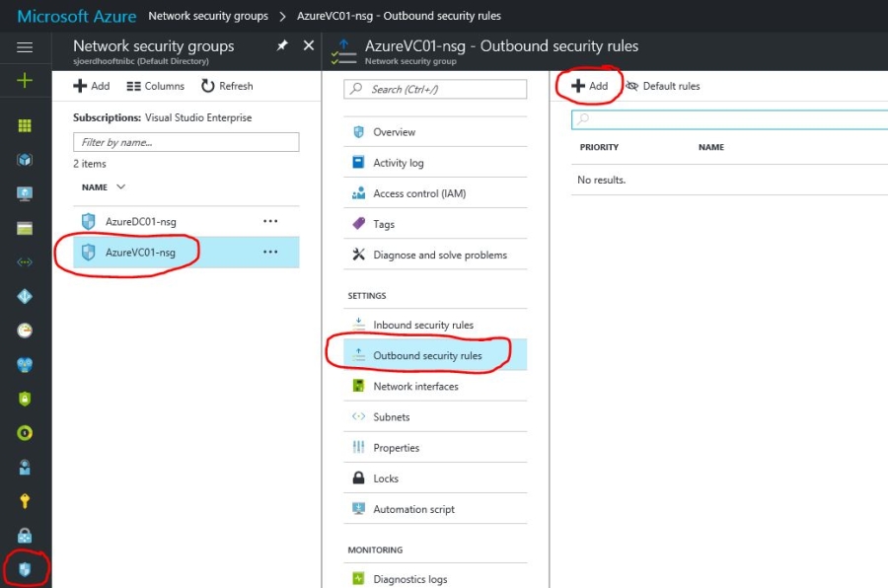The width and height of the screenshot is (888, 588).
Task: Click the AzureVC01-nsg Outbound rules breadcrumb
Action: tap(399, 16)
